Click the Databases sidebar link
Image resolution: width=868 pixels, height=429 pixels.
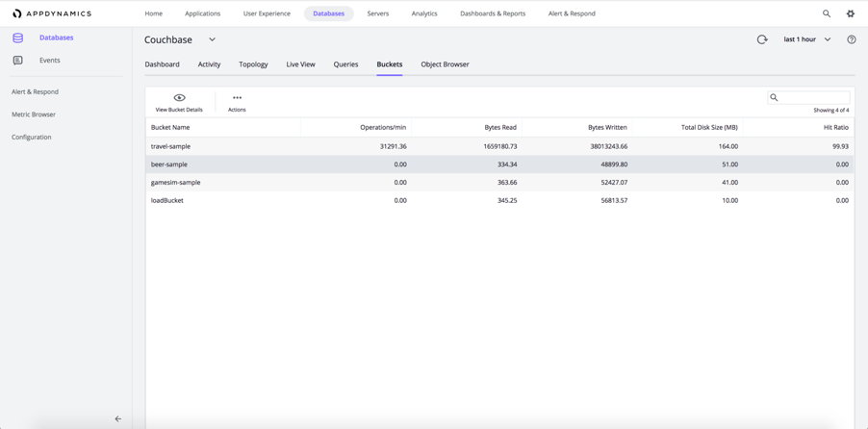57,38
